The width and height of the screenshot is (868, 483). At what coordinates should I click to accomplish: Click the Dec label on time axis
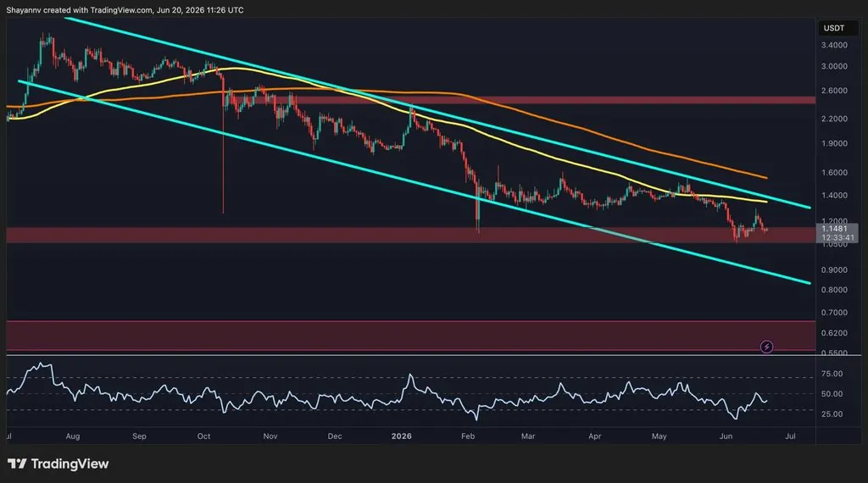pyautogui.click(x=334, y=436)
